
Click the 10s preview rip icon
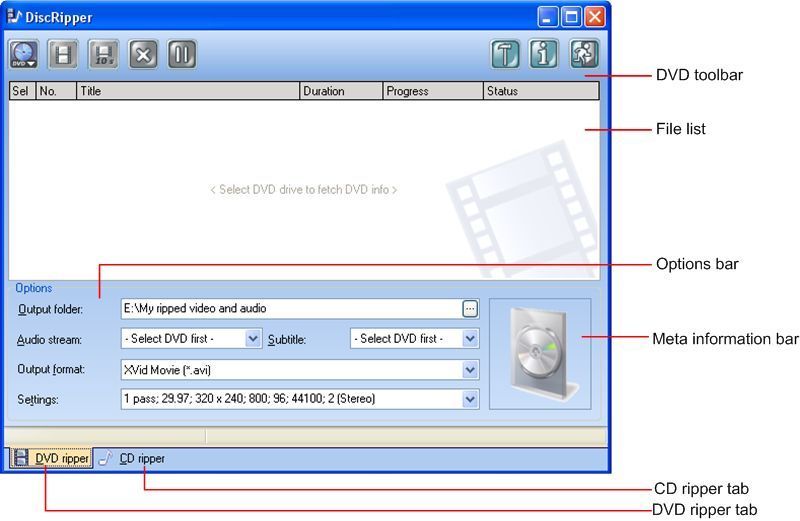104,54
